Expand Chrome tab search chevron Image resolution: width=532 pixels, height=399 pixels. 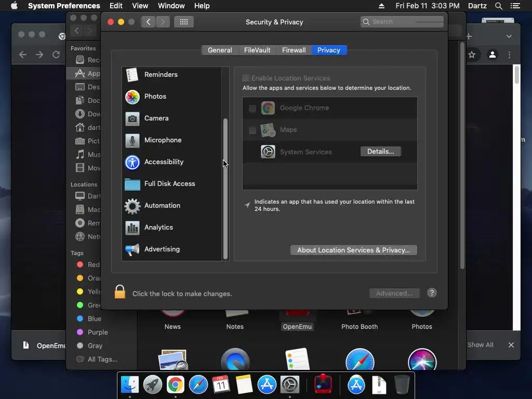tap(509, 36)
